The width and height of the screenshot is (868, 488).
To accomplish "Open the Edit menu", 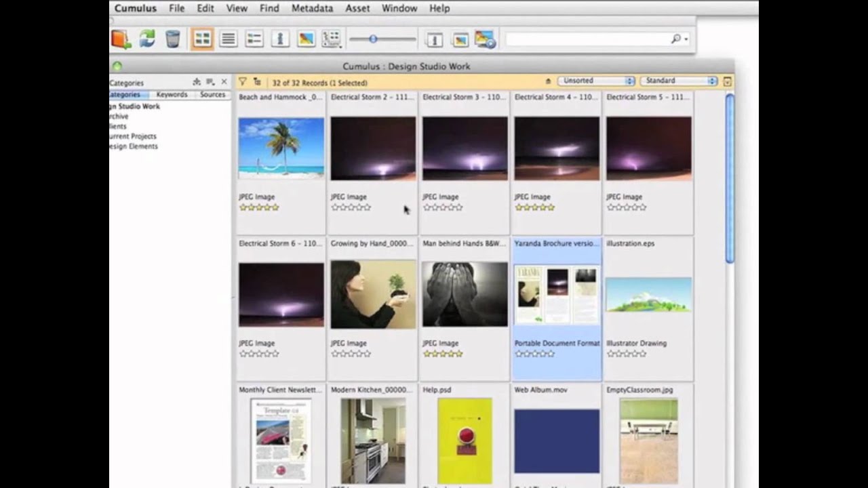I will click(205, 8).
